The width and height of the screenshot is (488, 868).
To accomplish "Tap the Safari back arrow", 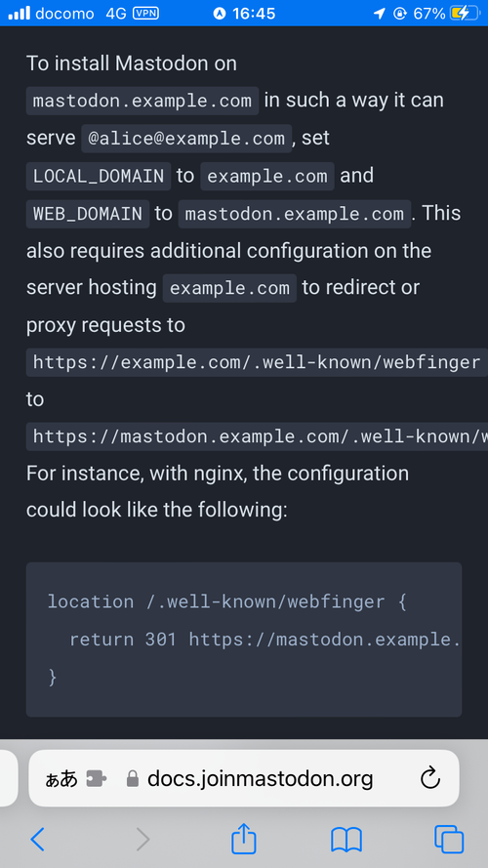I will [38, 840].
